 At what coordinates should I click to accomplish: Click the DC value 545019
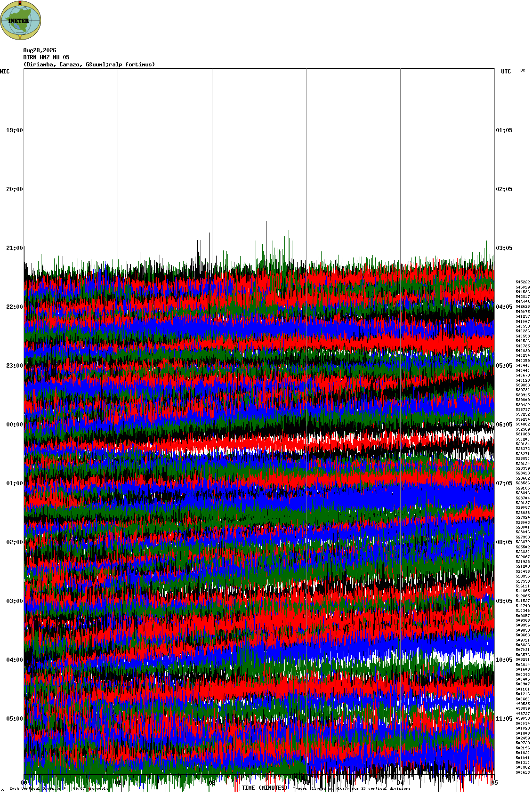pyautogui.click(x=523, y=287)
